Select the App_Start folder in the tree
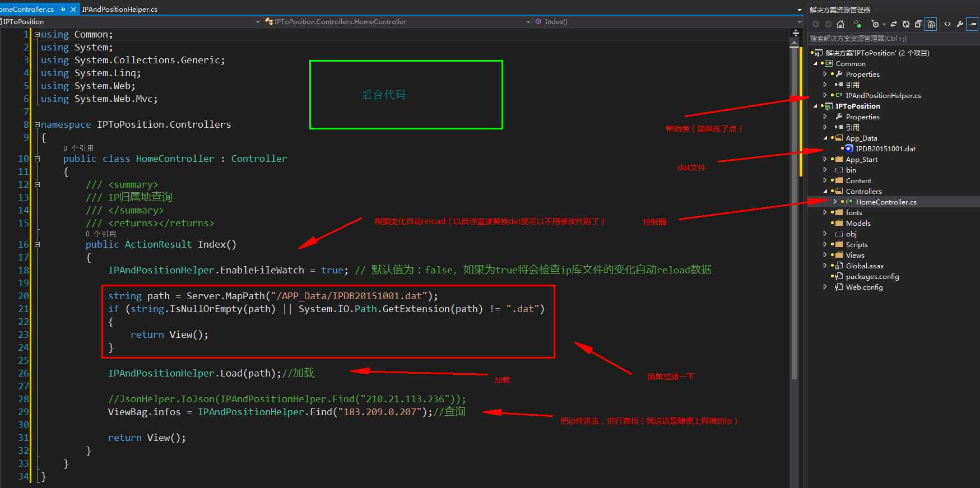This screenshot has width=980, height=488. point(862,159)
